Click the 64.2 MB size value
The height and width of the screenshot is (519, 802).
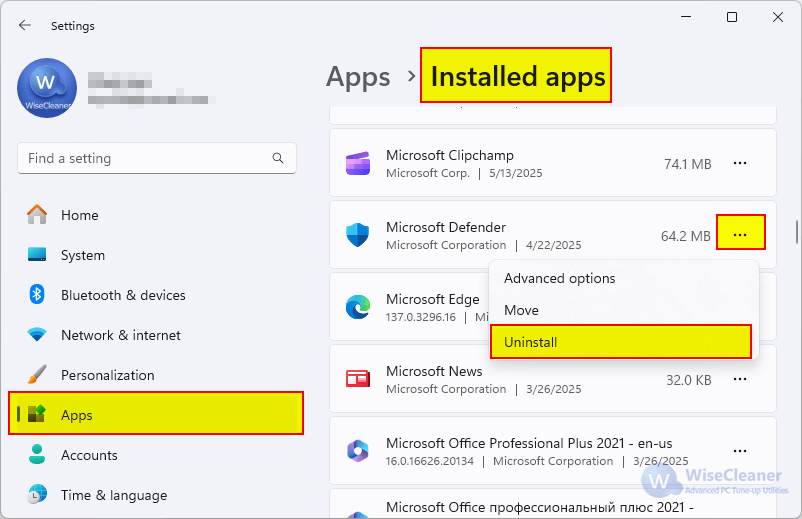pos(685,236)
